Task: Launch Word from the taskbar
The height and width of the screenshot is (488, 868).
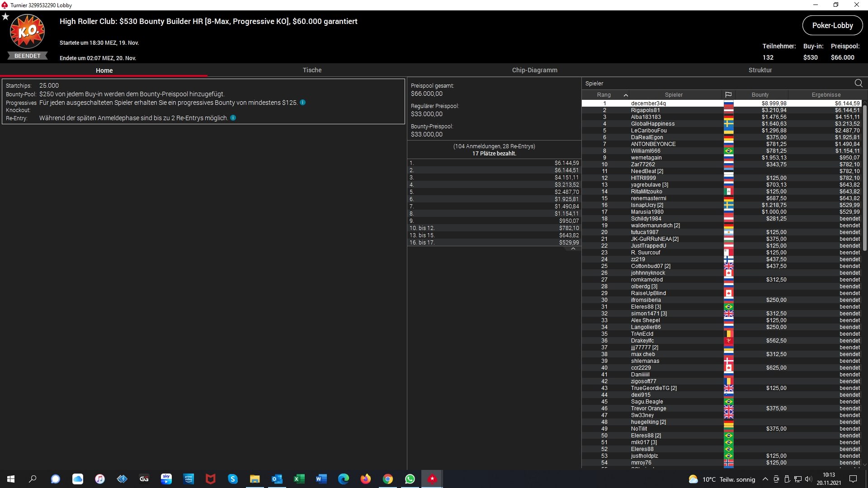Action: tap(321, 479)
